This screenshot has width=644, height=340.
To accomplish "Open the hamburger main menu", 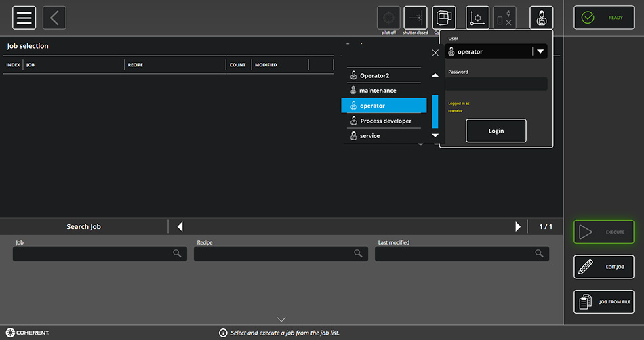I will [24, 18].
